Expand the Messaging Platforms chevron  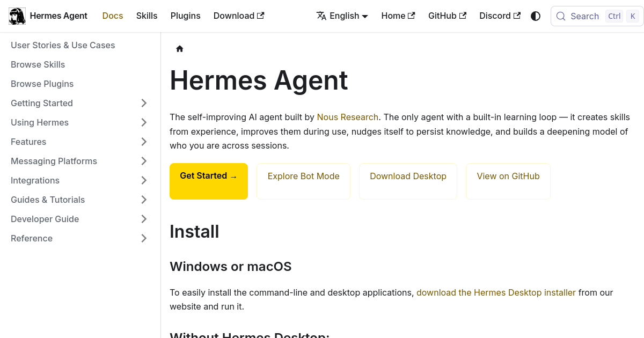tap(144, 161)
